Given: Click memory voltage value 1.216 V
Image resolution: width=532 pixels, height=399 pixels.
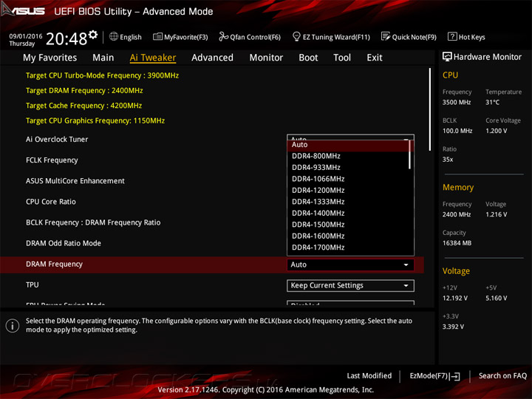Looking at the screenshot, I should pyautogui.click(x=497, y=214).
